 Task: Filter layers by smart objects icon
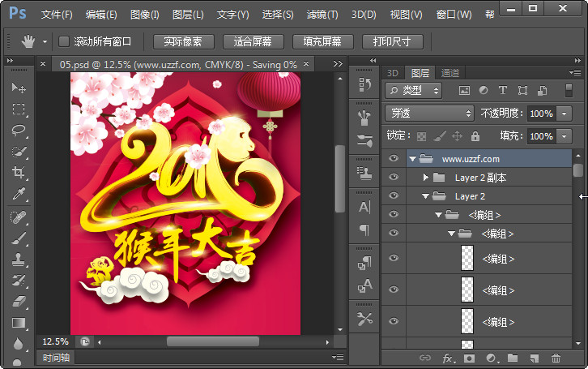[542, 91]
